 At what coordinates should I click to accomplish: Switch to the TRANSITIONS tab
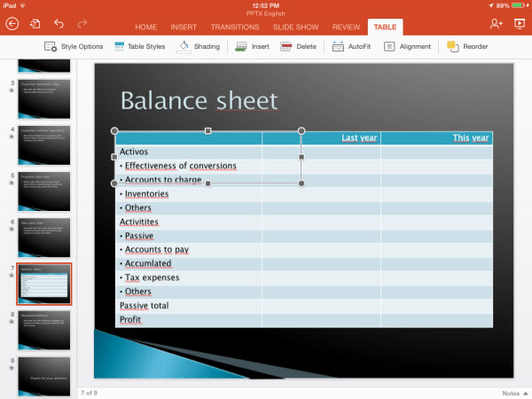[235, 27]
